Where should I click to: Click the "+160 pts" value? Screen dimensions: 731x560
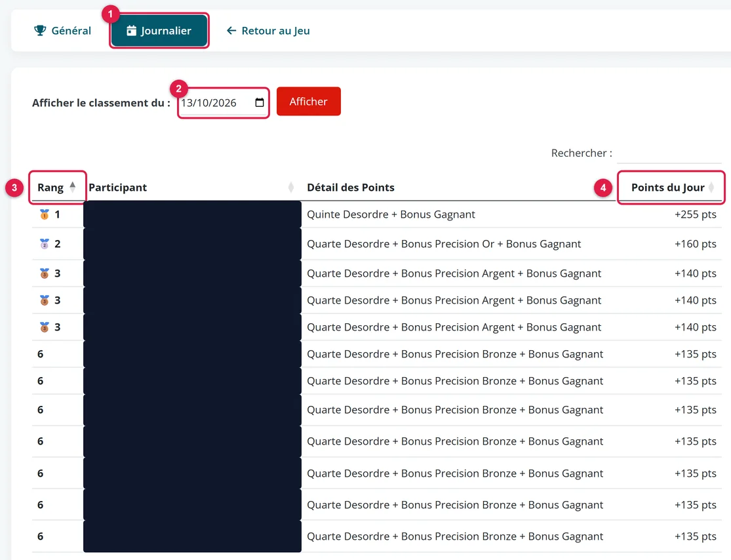(695, 244)
